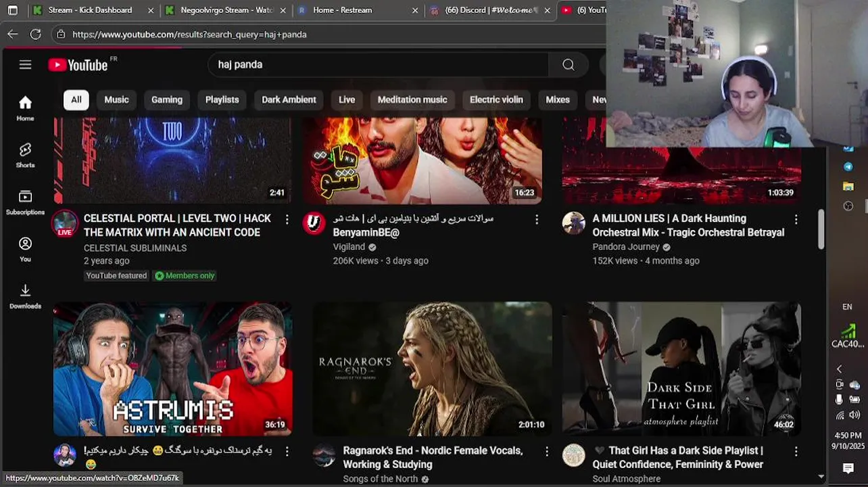The image size is (868, 487).
Task: Open That Girl Has a Dark Side title
Action: click(x=678, y=457)
